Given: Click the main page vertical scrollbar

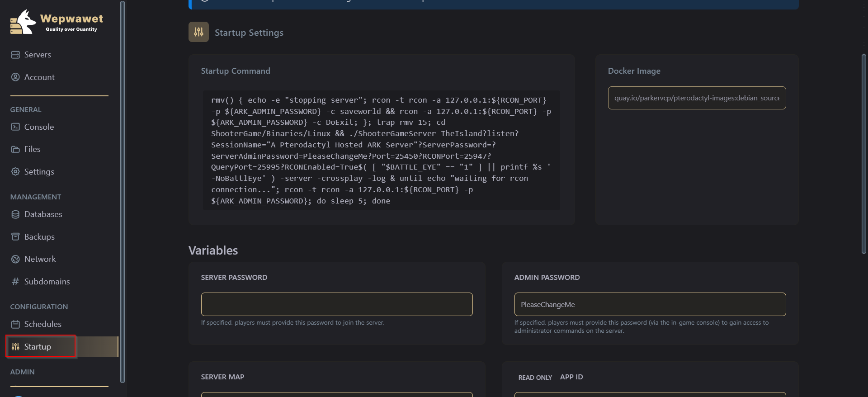Looking at the screenshot, I should pos(863,154).
